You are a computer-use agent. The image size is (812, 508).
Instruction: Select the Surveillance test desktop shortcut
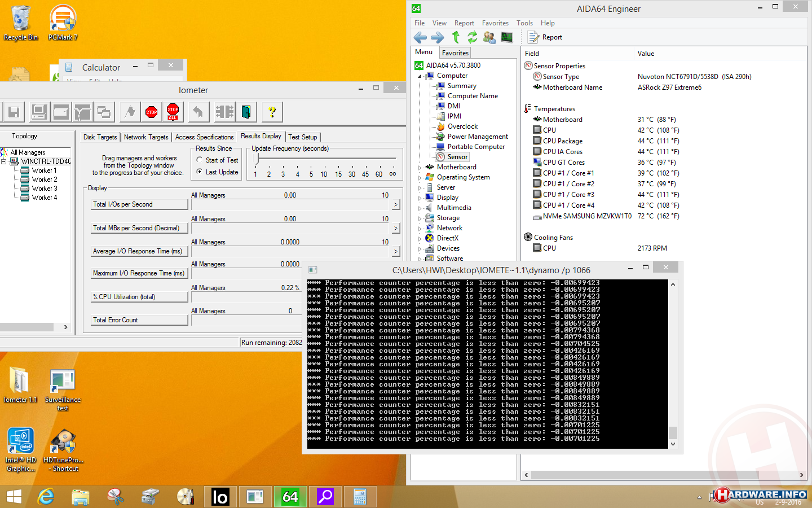coord(63,389)
